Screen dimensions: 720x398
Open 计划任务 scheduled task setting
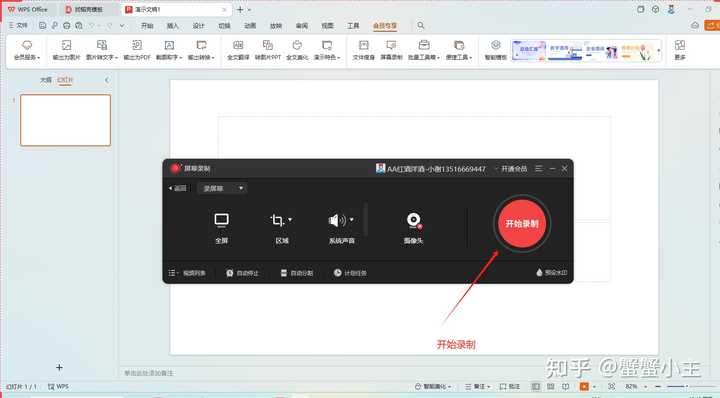[x=350, y=273]
